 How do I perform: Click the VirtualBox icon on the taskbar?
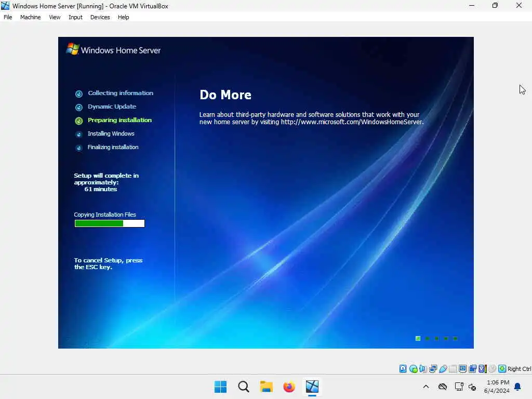coord(312,387)
